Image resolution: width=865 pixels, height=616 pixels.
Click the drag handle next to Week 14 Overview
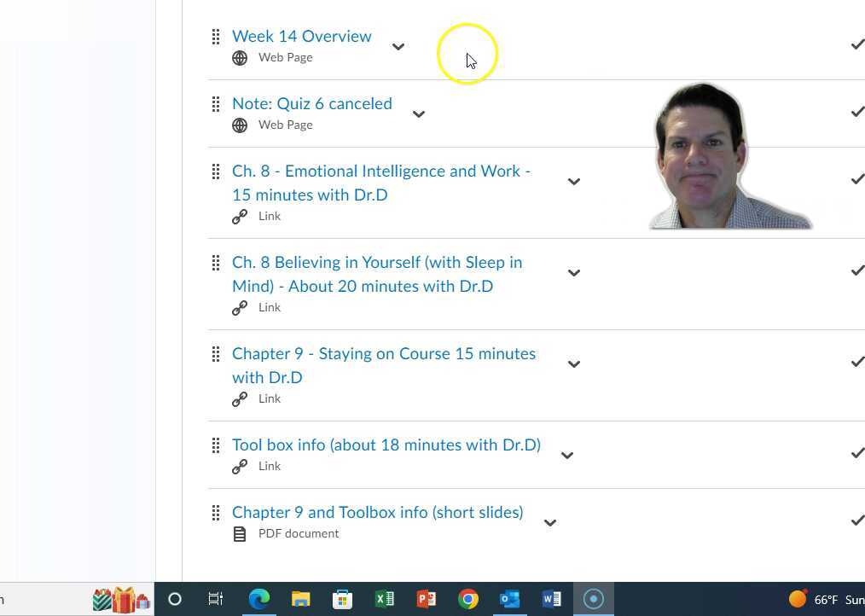(x=216, y=37)
